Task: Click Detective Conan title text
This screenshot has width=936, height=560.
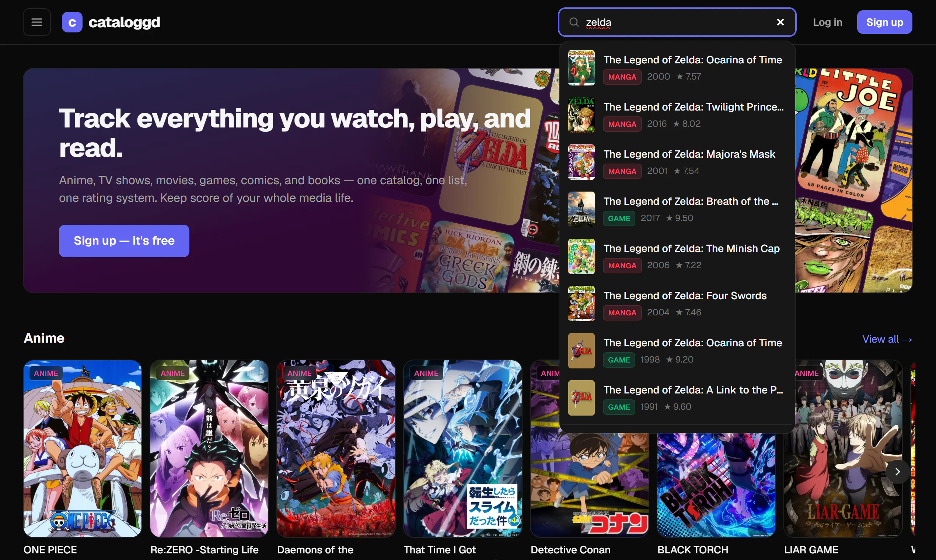Action: 571,550
